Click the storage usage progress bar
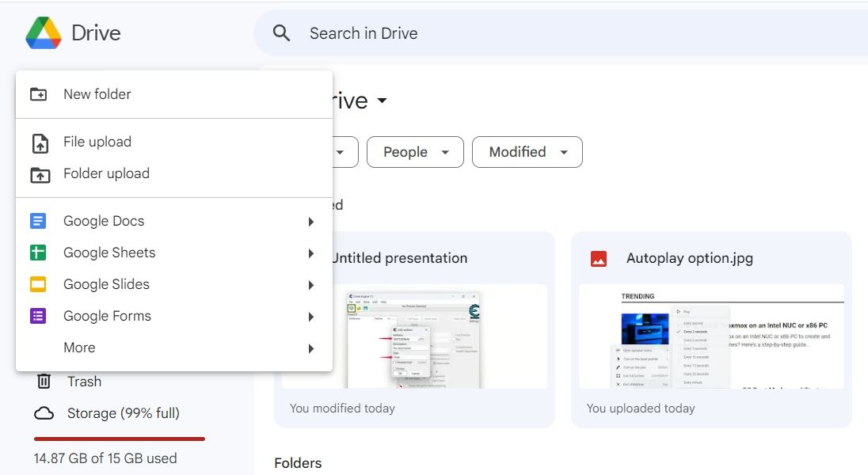Screen dimensions: 868x475 (x=117, y=438)
